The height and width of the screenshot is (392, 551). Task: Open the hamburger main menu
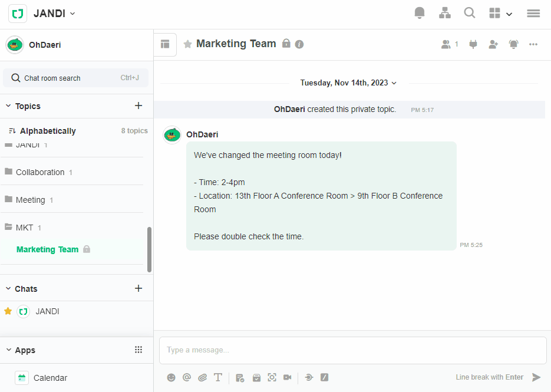point(533,13)
